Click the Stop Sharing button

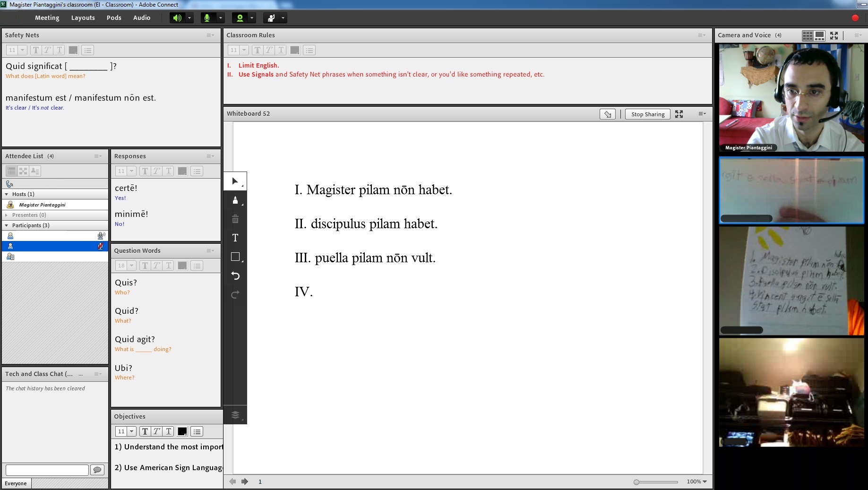pyautogui.click(x=647, y=114)
